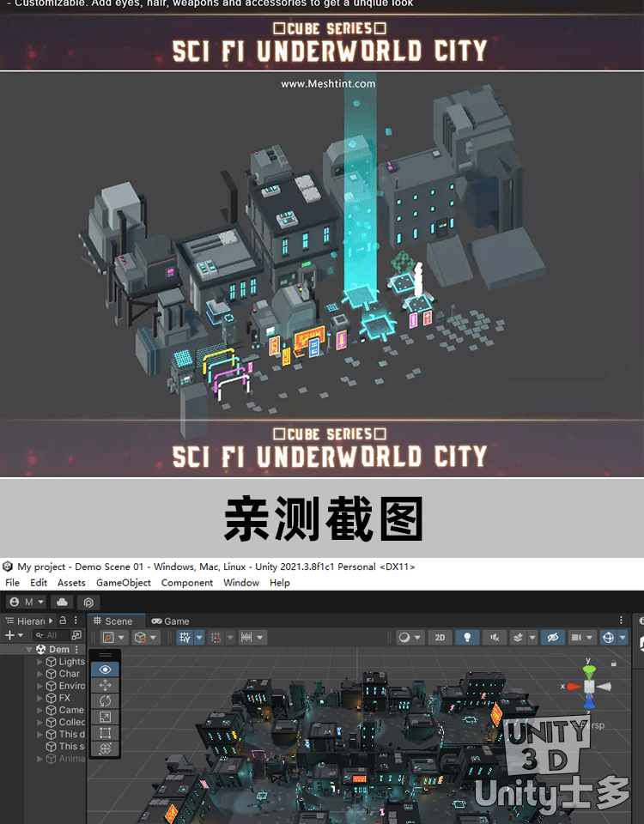Viewport: 644px width, 824px height.
Task: Toggle hidden objects visibility eye button
Action: pos(552,638)
